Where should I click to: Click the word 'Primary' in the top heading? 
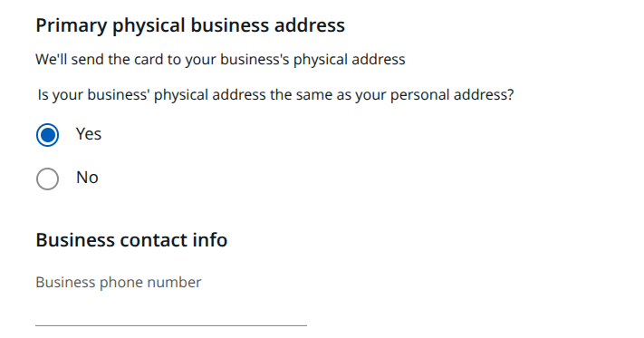[72, 25]
